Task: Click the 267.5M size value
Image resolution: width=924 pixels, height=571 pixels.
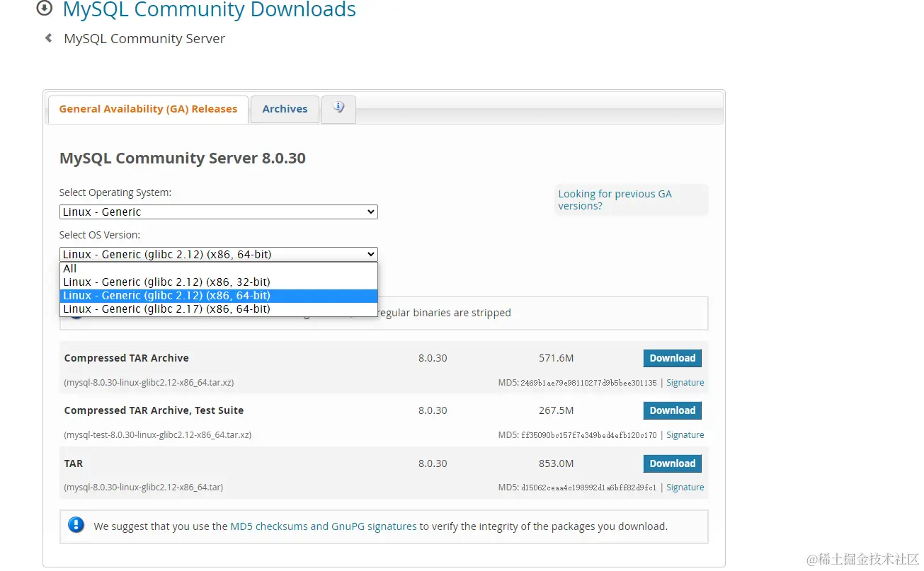Action: point(556,410)
